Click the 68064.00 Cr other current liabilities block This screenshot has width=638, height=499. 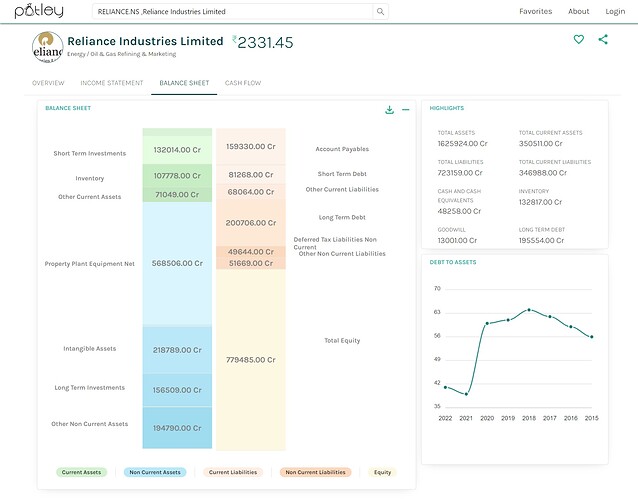pyautogui.click(x=251, y=192)
